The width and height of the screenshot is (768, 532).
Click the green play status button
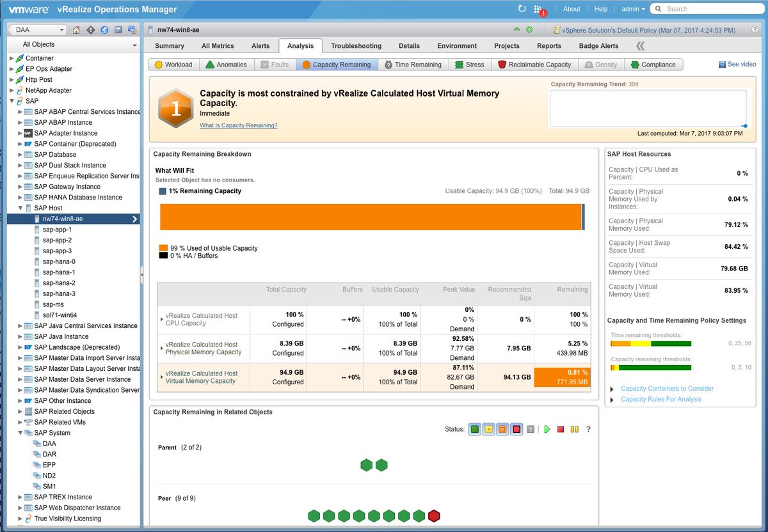tap(547, 429)
